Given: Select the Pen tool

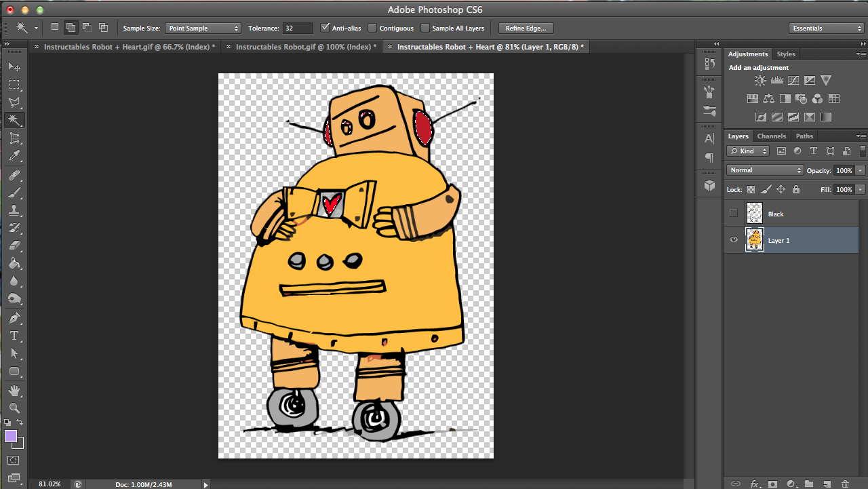Looking at the screenshot, I should (x=14, y=318).
